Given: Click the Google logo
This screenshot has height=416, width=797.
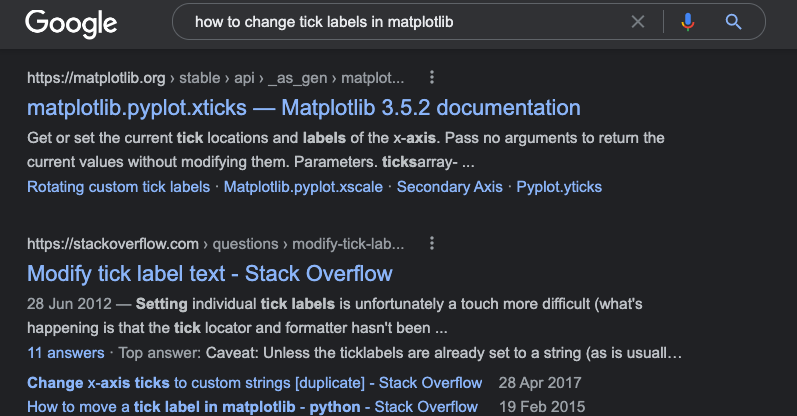Looking at the screenshot, I should [x=71, y=22].
